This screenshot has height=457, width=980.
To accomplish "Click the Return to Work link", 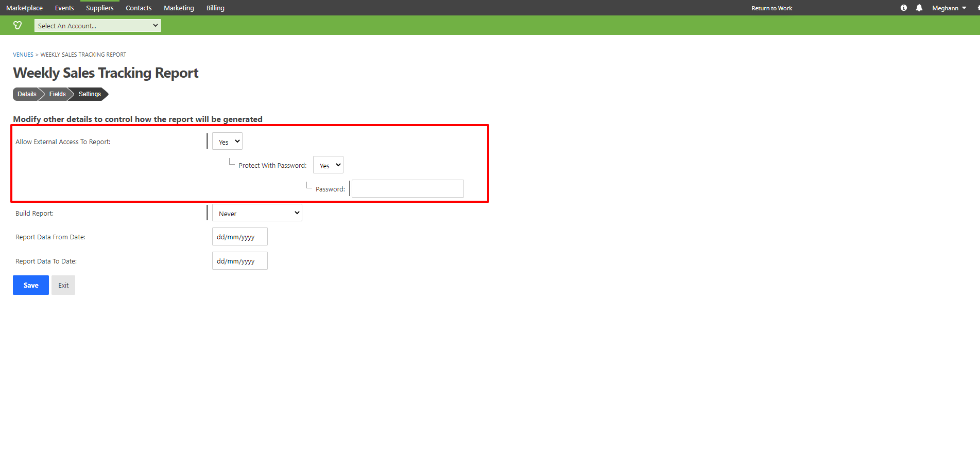I will click(x=771, y=8).
